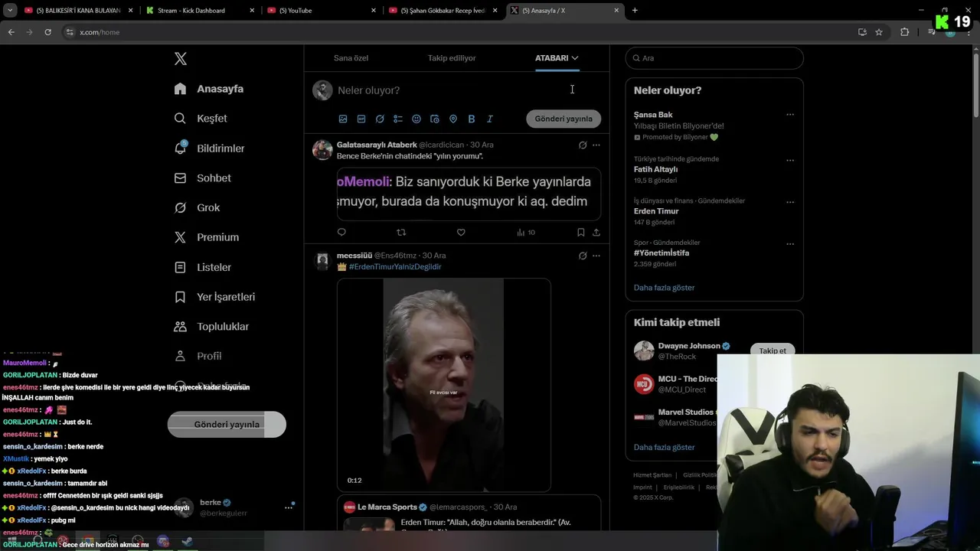980x551 pixels.
Task: Open Anasayfa home in sidebar
Action: tap(209, 89)
